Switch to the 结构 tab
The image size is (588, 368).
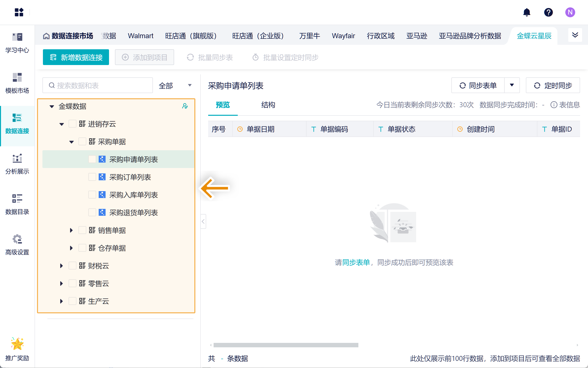click(268, 105)
